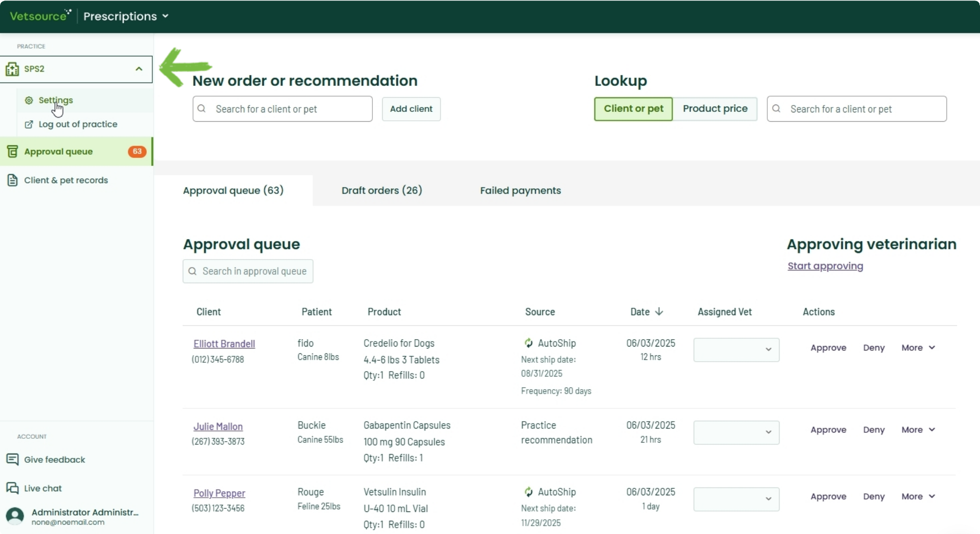Click the Client column header
This screenshot has width=980, height=534.
pyautogui.click(x=209, y=312)
